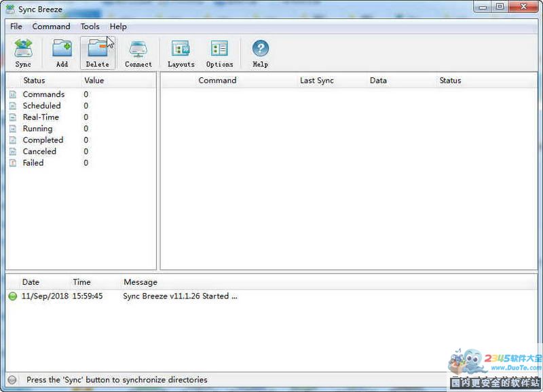Viewport: 543px width, 392px height.
Task: Select the Canceled status row
Action: (81, 151)
